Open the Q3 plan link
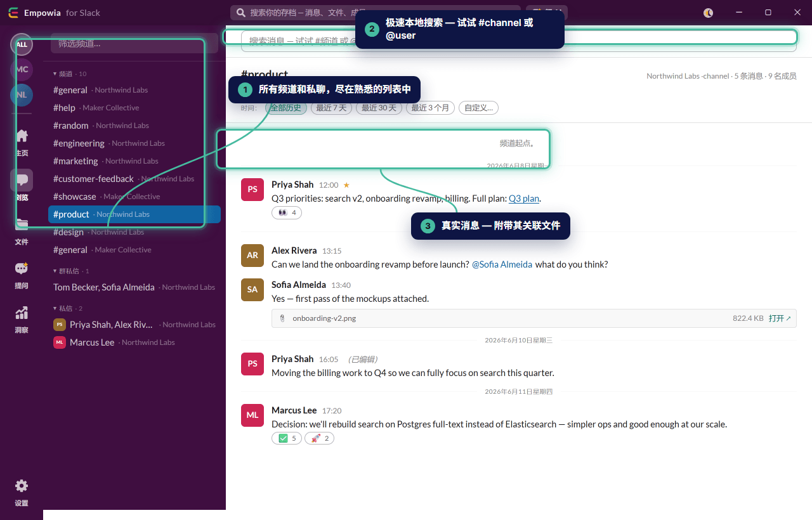Viewport: 812px width, 520px height. tap(524, 198)
